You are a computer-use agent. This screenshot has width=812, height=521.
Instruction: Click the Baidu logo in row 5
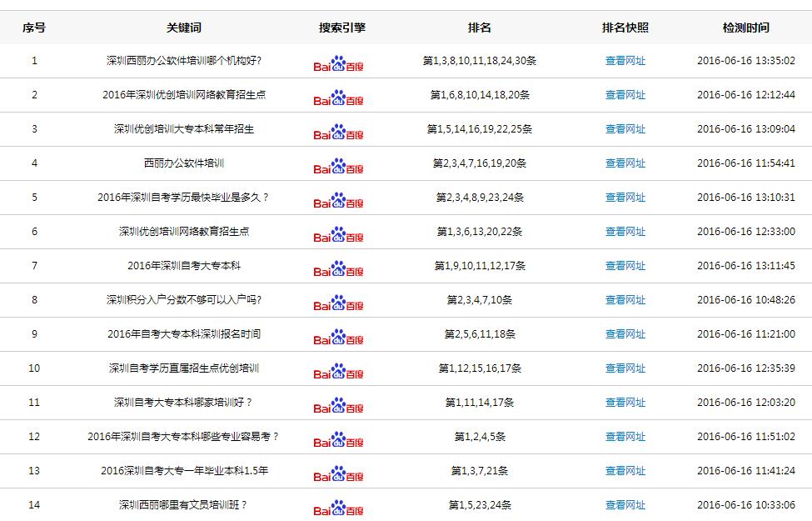pyautogui.click(x=339, y=201)
